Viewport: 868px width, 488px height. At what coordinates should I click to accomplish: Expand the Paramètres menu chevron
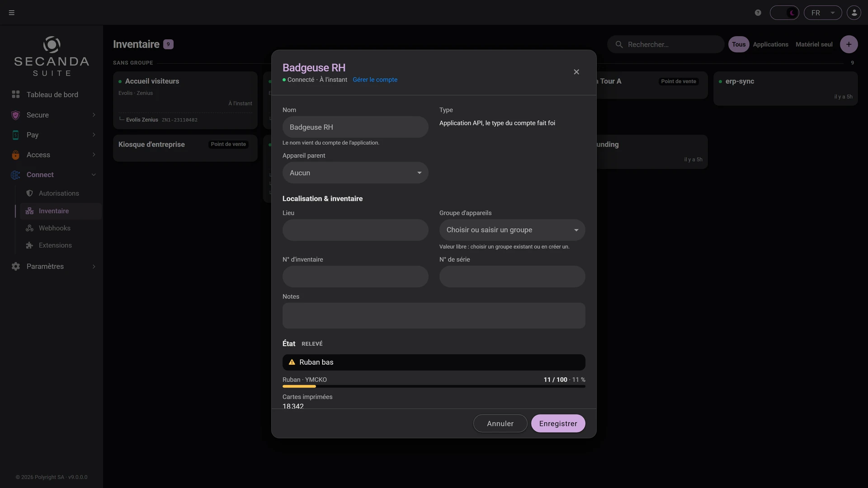click(94, 267)
